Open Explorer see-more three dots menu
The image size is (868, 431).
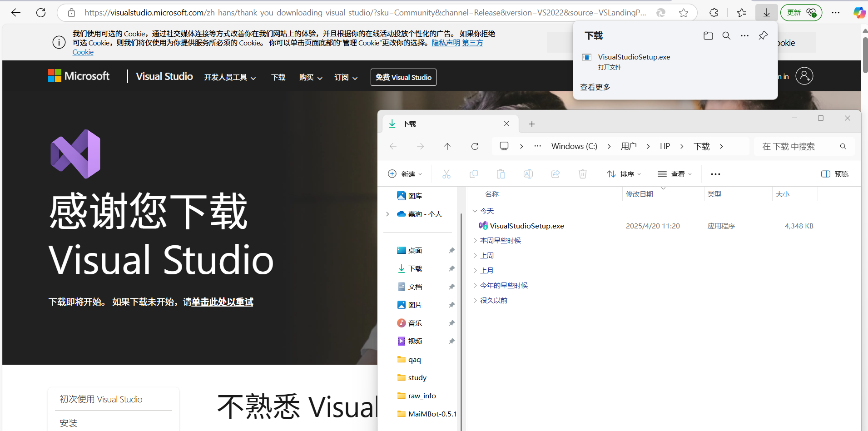coord(715,174)
